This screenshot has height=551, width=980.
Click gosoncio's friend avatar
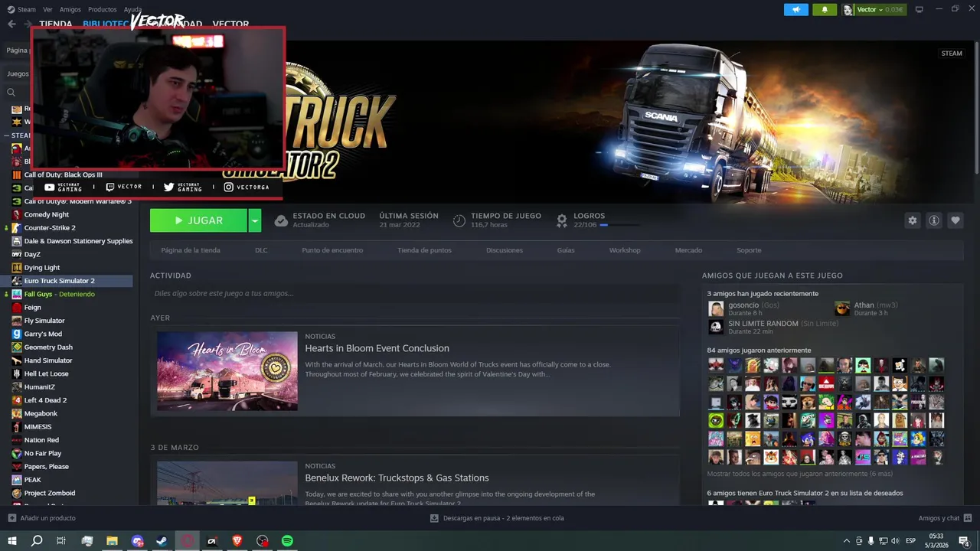click(x=716, y=308)
